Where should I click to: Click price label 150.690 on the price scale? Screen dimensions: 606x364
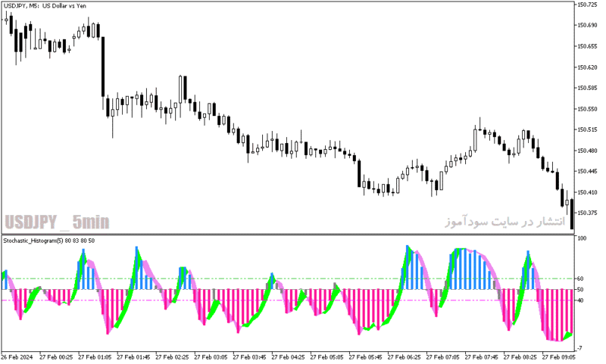tap(588, 26)
